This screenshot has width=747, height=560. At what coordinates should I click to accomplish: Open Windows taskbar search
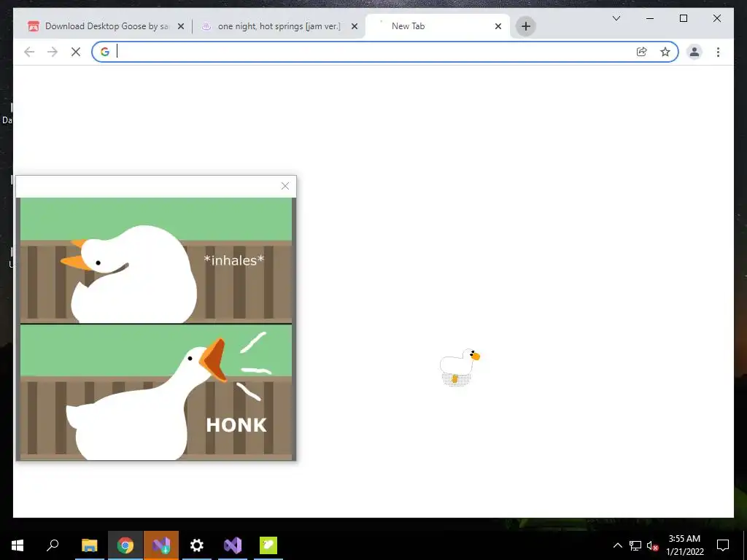coord(53,545)
